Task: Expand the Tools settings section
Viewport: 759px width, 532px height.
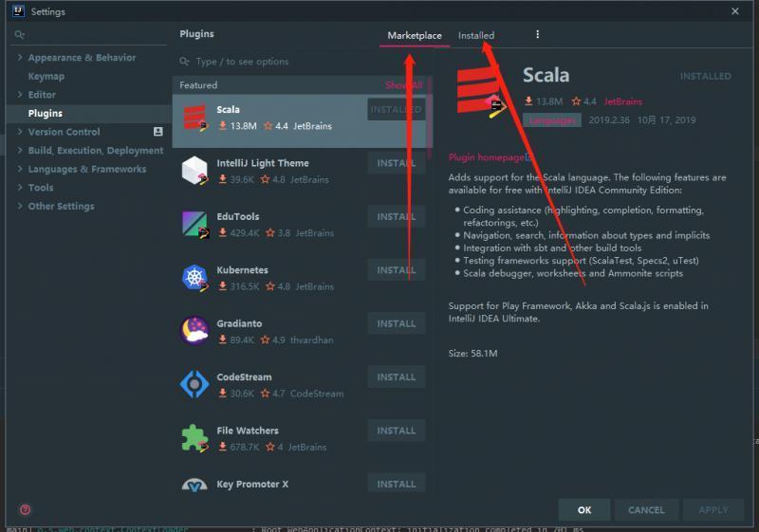Action: click(20, 187)
